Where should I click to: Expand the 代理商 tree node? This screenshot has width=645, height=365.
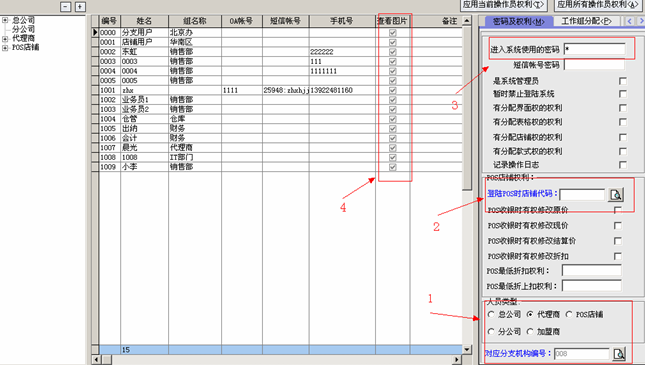(x=5, y=39)
